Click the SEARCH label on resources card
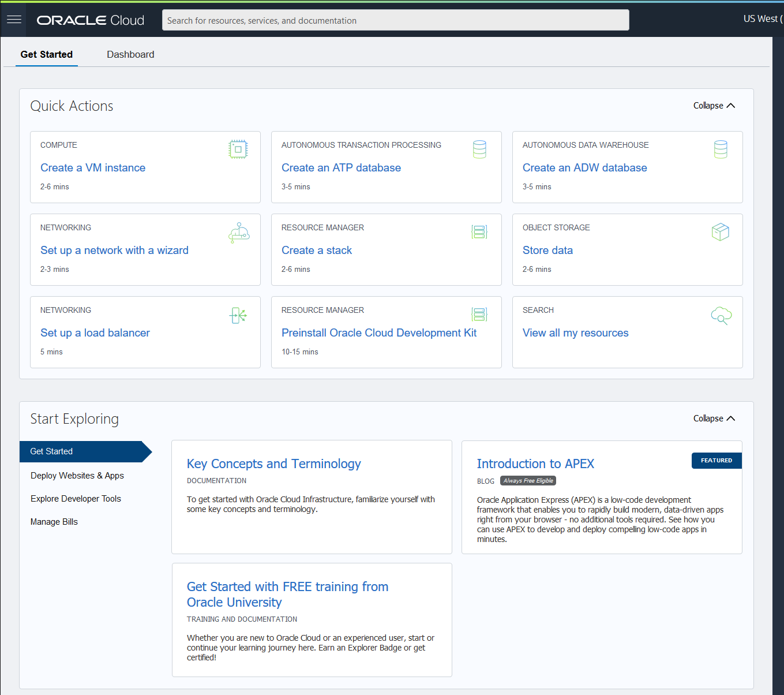 [538, 311]
